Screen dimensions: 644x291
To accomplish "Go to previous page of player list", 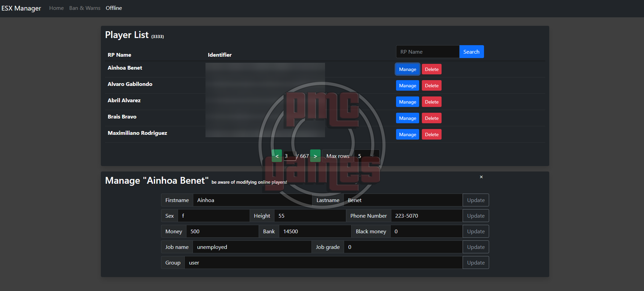I will tap(277, 156).
